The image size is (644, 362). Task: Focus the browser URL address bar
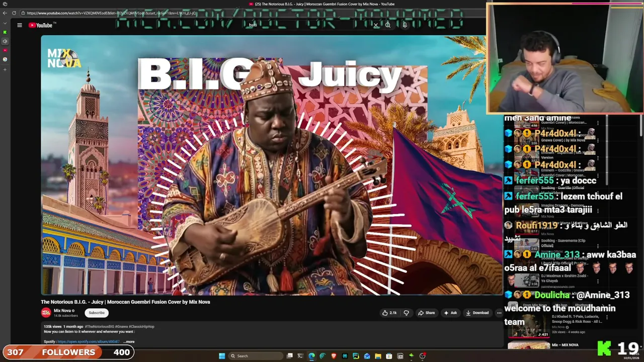click(252, 13)
